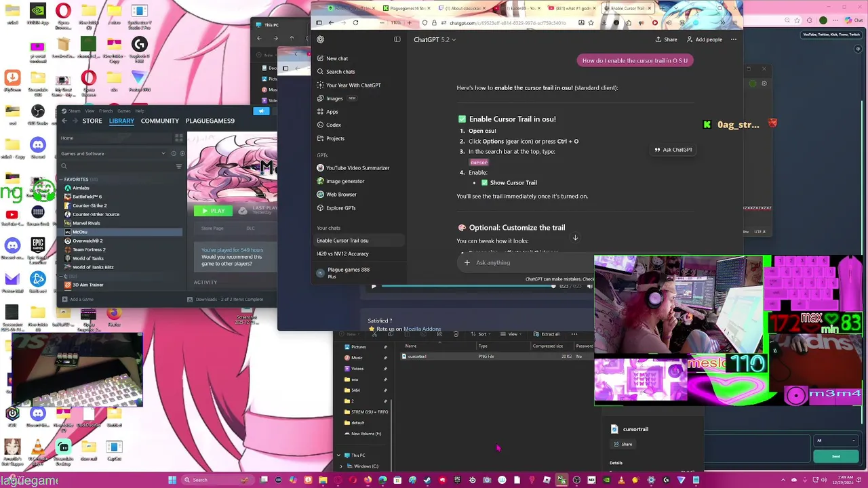Open the Plague games 888 account menu
Image resolution: width=868 pixels, height=488 pixels.
[x=344, y=272]
